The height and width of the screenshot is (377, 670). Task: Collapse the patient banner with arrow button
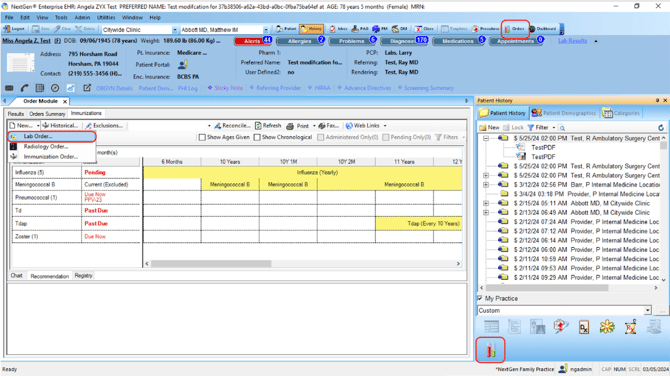[596, 41]
